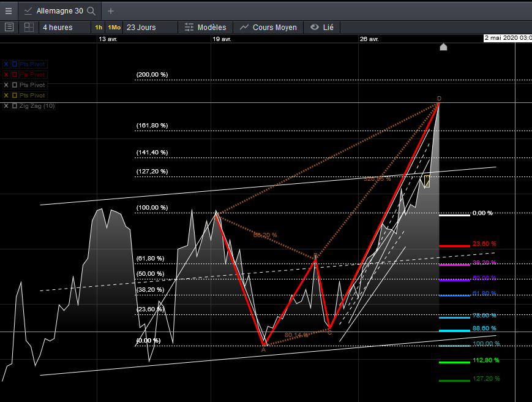This screenshot has height=402, width=532.
Task: Click the (38,20 %) Fibonacci level label
Action: point(151,290)
